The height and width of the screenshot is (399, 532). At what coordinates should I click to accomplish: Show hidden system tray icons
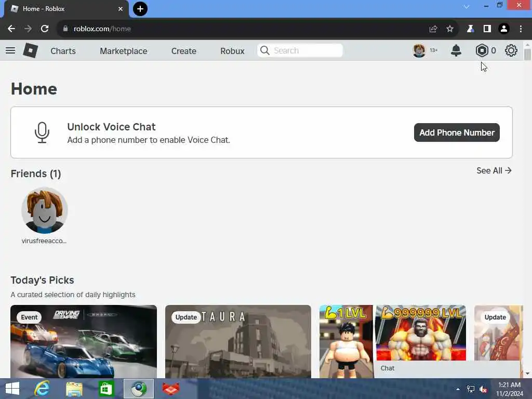click(x=458, y=389)
